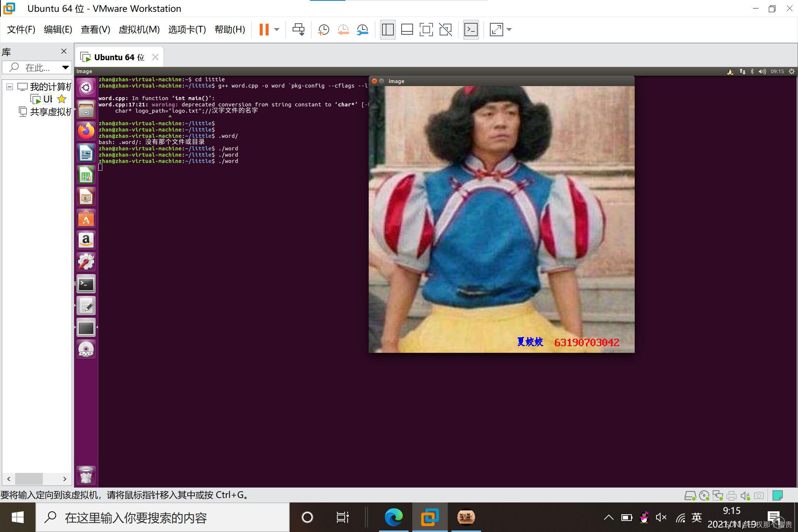Viewport: 798px width, 532px height.
Task: Switch the 英 input method indicator
Action: click(x=696, y=517)
